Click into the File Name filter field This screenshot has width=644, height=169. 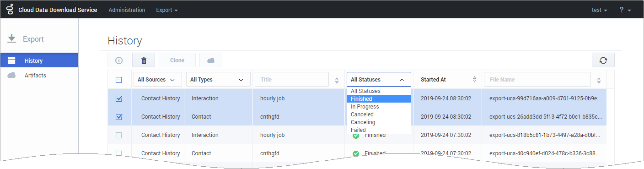tap(537, 79)
